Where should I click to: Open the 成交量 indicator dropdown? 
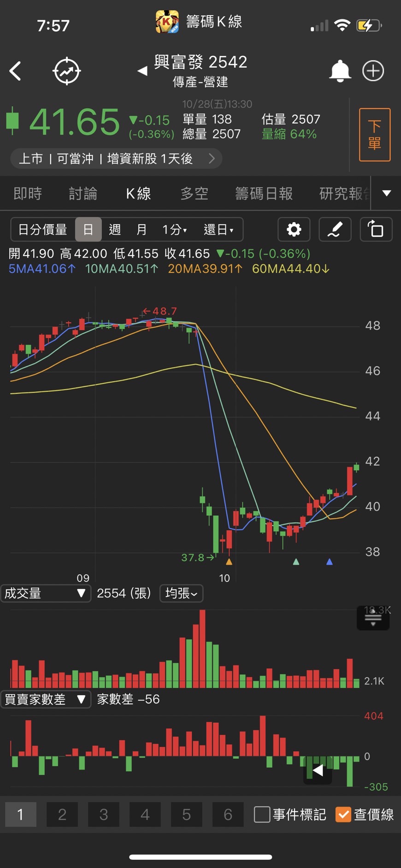tap(46, 593)
